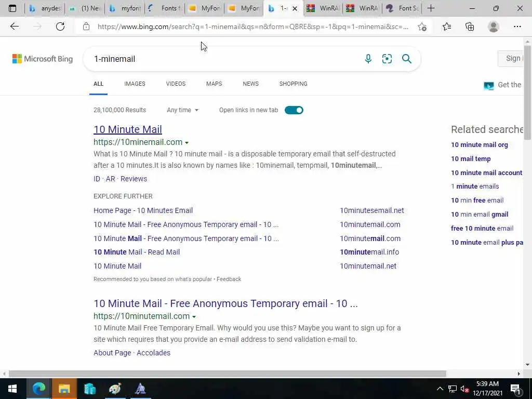Open the Collections icon
Screen dimensions: 532x399
coord(470,26)
